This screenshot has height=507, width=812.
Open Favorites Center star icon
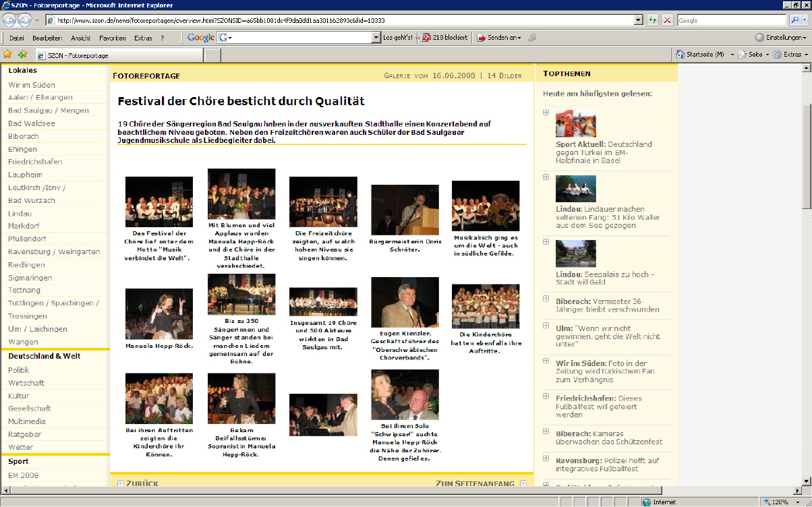pos(8,55)
